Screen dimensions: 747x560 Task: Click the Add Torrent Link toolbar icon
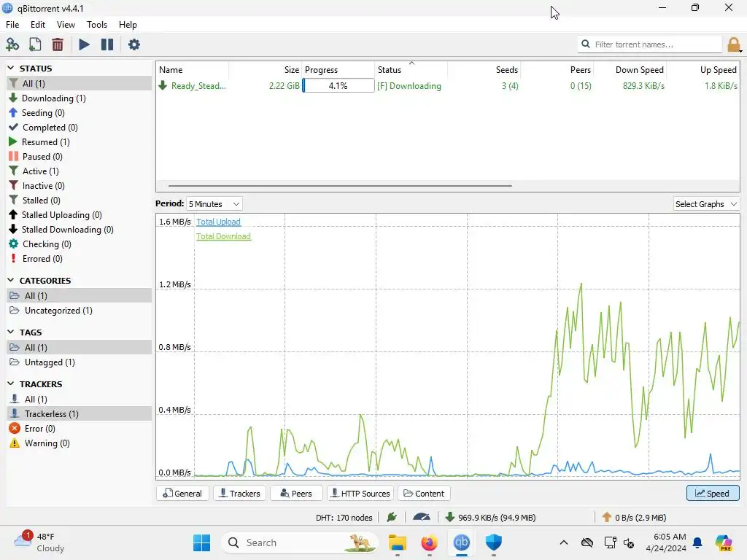click(12, 44)
